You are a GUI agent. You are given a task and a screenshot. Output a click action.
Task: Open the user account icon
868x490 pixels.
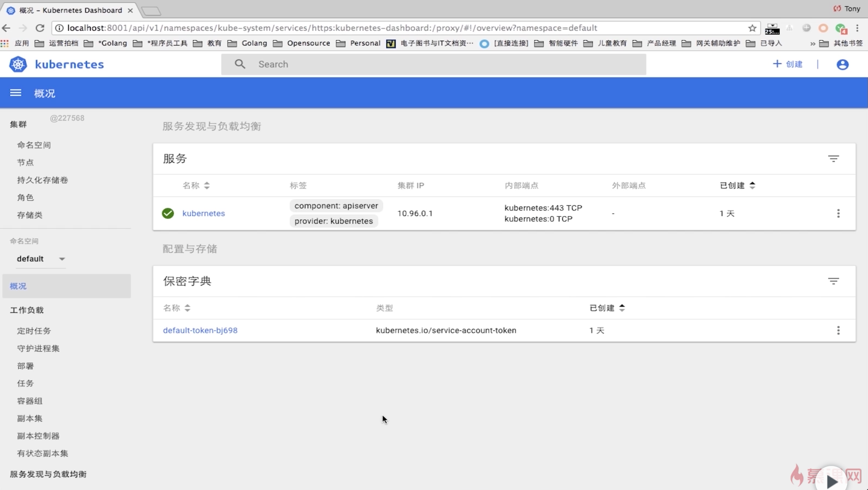click(842, 64)
